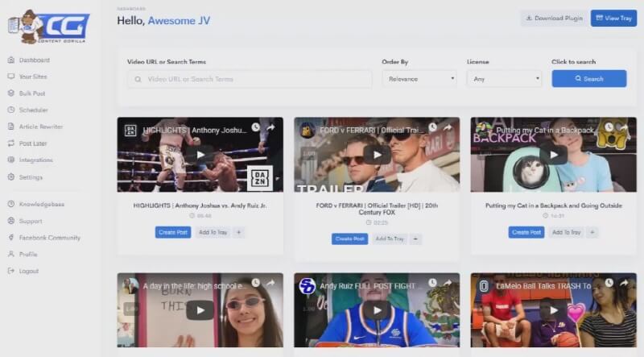Click 'Putting my Cat in a Backpack' title
Image resolution: width=644 pixels, height=357 pixels.
tap(553, 205)
